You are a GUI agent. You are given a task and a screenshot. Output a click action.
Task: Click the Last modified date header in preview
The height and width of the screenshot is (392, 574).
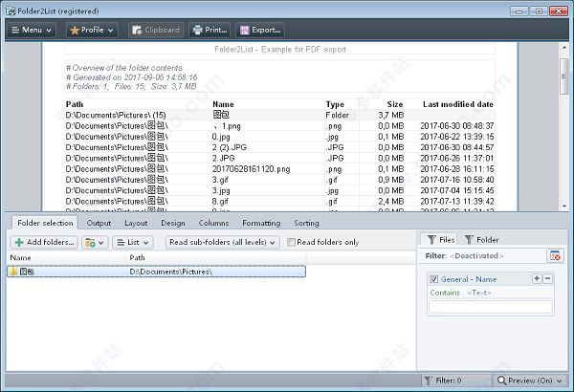tap(458, 104)
